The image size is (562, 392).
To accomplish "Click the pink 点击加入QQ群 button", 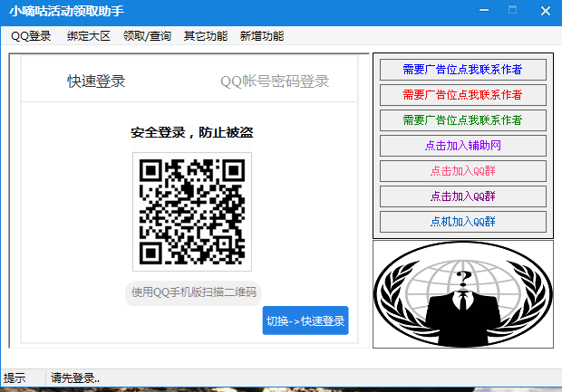I will (462, 171).
